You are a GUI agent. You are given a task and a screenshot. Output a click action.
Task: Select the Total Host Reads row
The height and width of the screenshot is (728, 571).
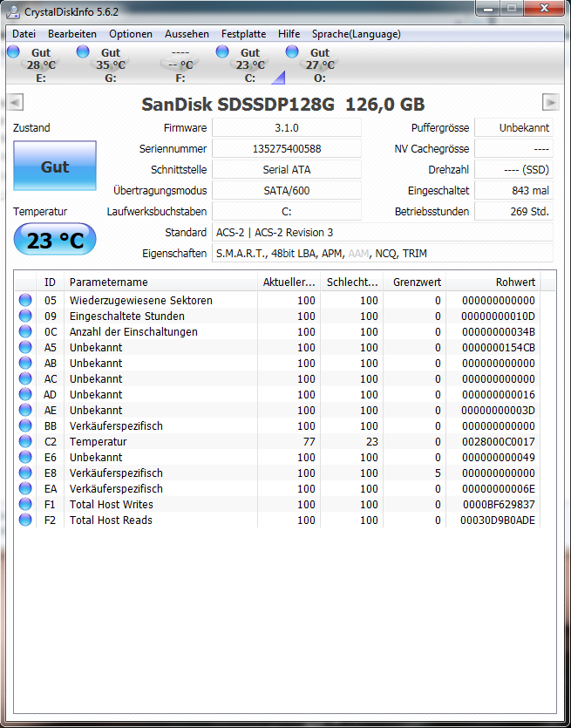277,520
